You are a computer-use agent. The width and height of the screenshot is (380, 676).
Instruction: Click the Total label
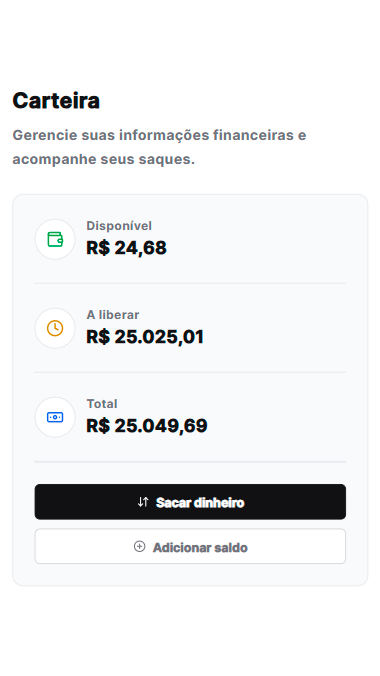pyautogui.click(x=102, y=404)
